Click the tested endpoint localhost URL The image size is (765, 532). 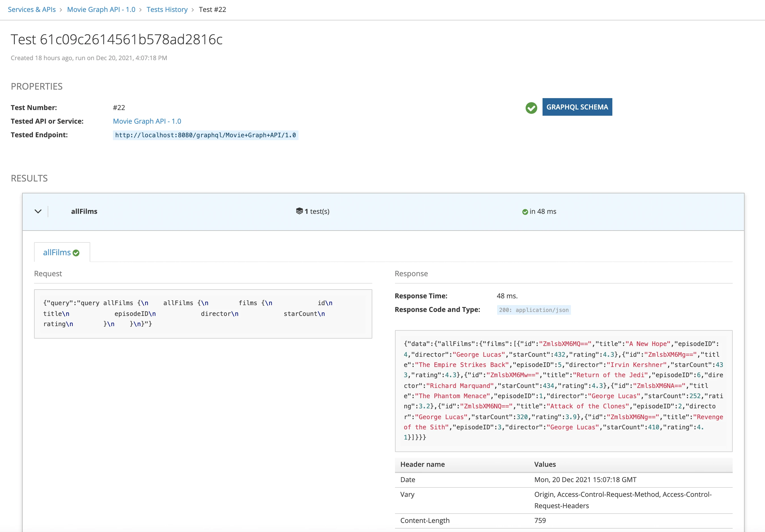point(205,135)
